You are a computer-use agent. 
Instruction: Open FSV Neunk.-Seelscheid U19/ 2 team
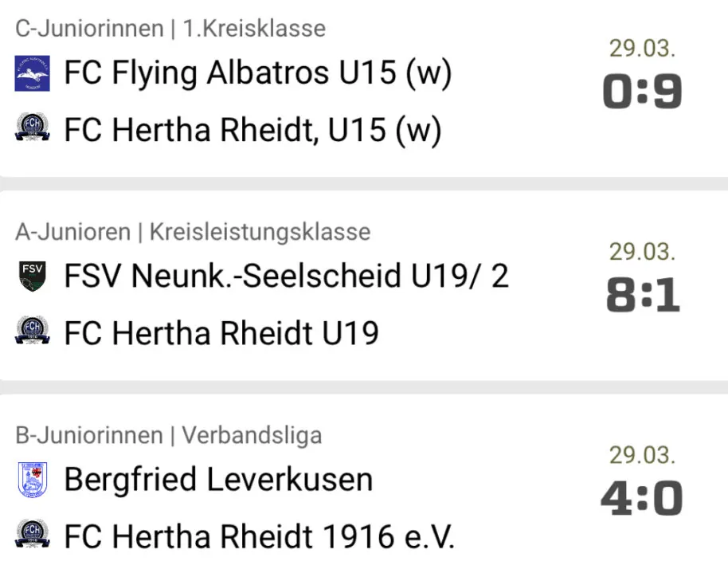[x=287, y=276]
